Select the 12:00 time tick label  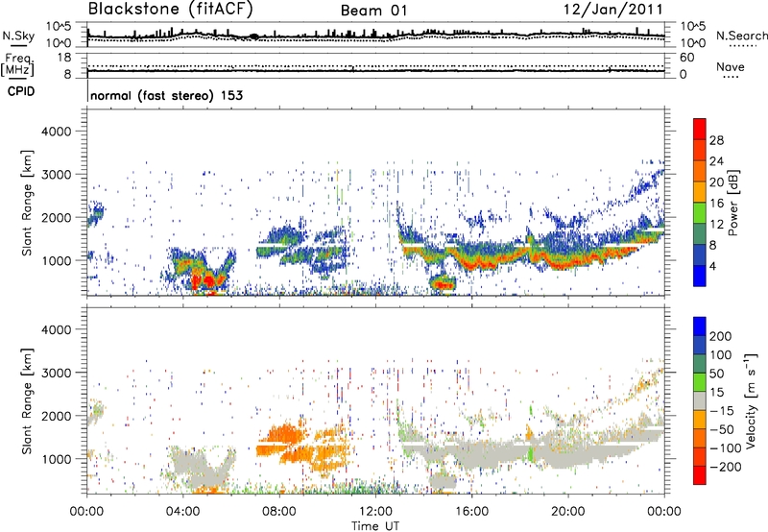[375, 512]
